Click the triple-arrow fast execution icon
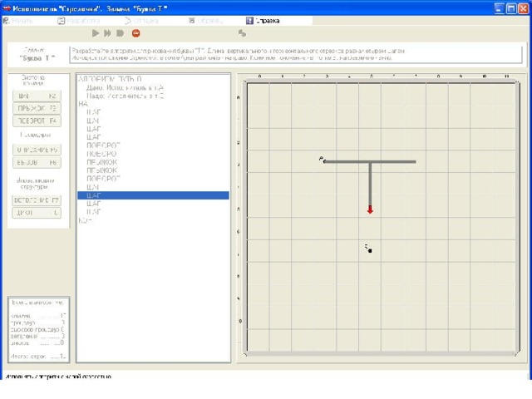Screen dimensions: 532x399 point(120,33)
